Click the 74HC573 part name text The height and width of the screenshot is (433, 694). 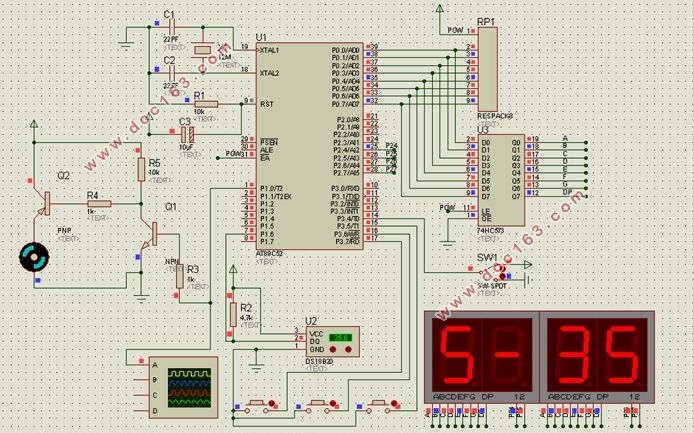[490, 231]
